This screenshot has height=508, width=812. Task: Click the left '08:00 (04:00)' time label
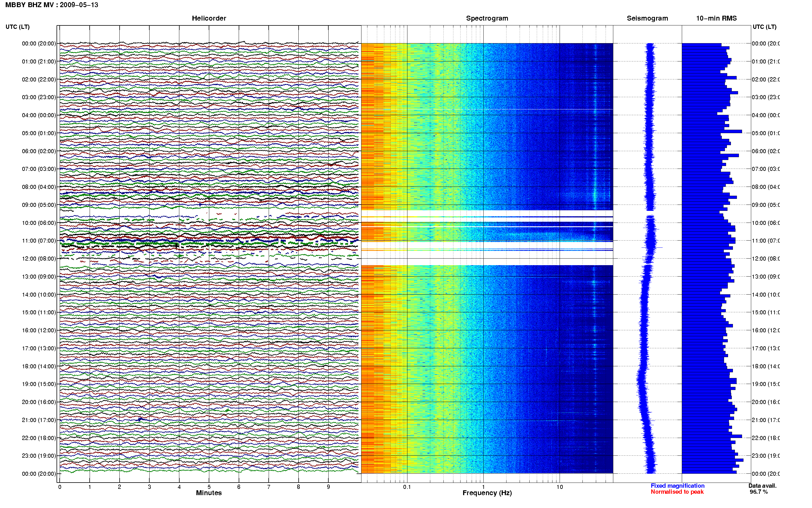click(39, 187)
